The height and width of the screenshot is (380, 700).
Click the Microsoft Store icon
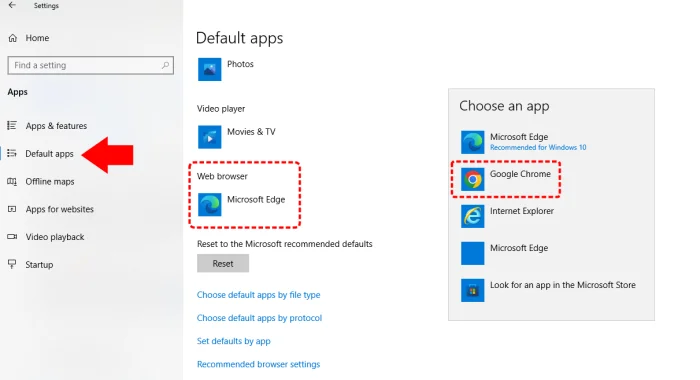click(x=472, y=290)
